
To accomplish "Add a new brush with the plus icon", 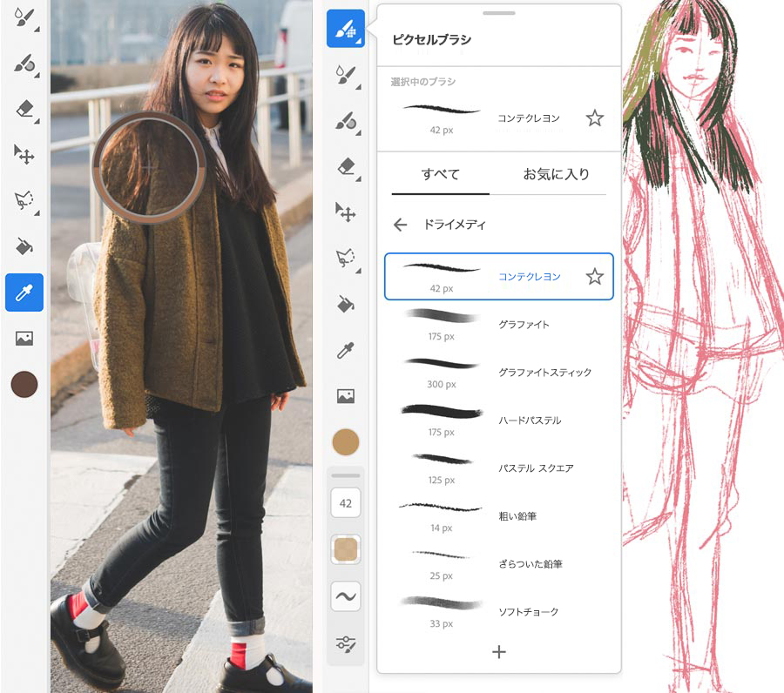I will (498, 651).
